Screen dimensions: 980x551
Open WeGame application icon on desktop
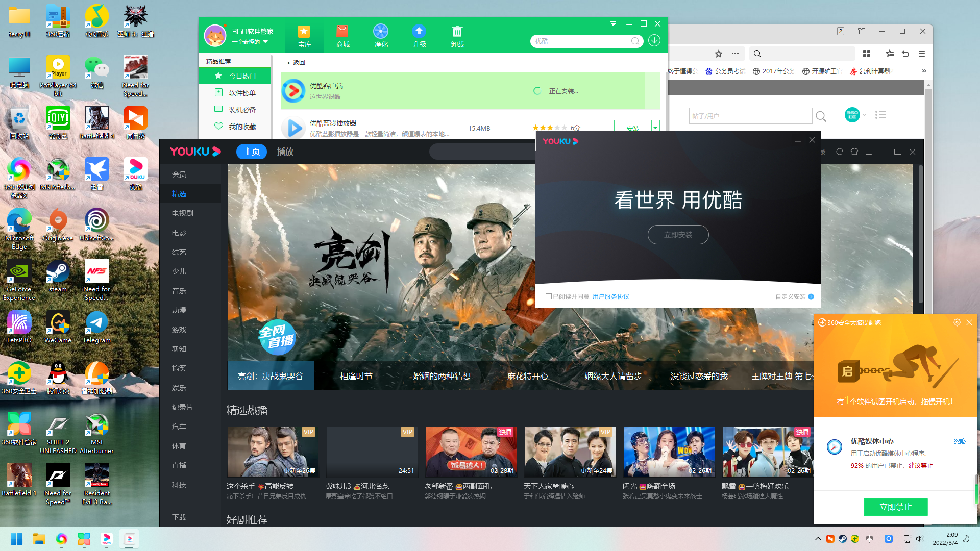(x=58, y=325)
